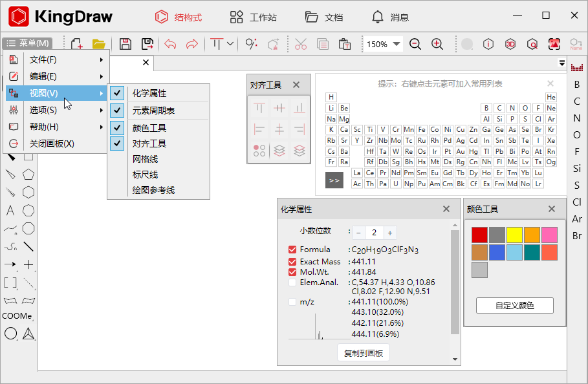Select the Cut (scissors) tool

click(299, 43)
